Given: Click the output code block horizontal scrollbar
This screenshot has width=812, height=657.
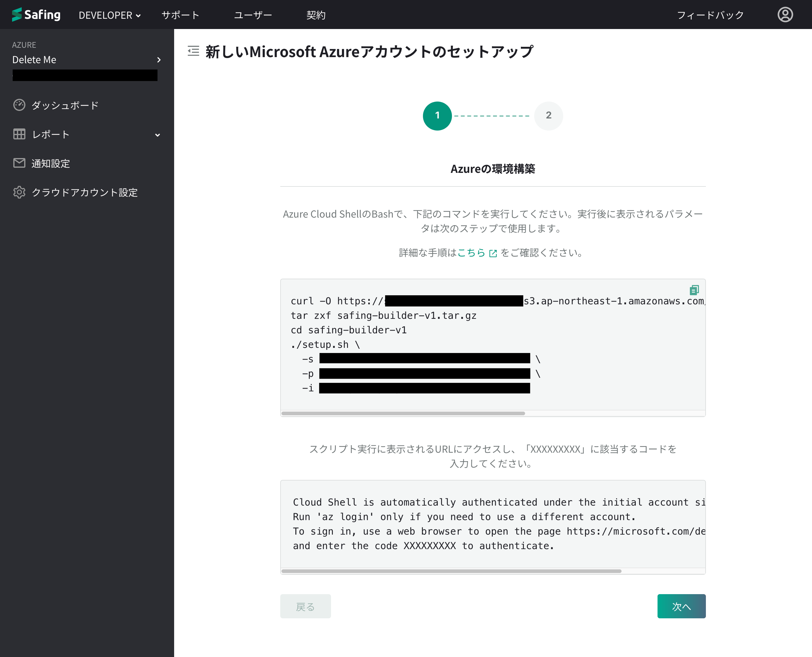Looking at the screenshot, I should point(451,571).
